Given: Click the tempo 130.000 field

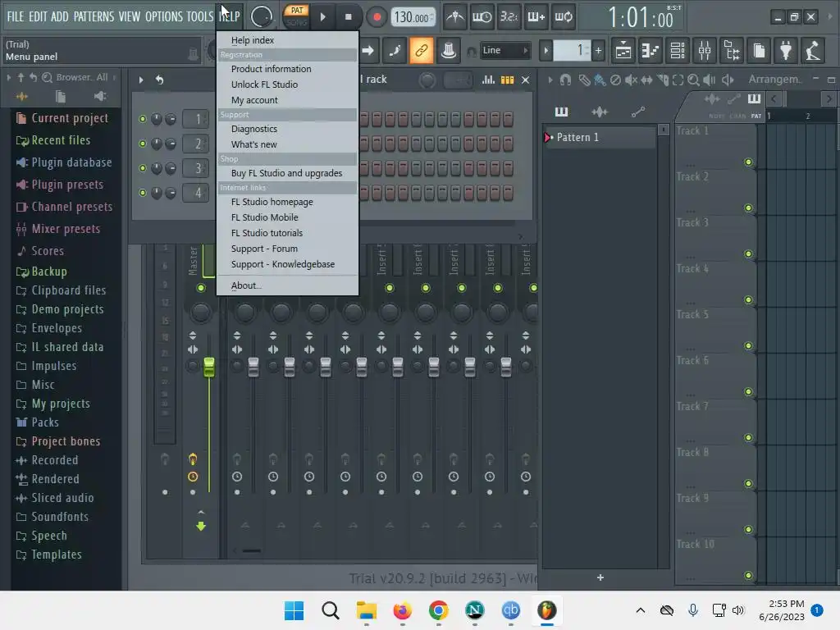Looking at the screenshot, I should coord(413,17).
